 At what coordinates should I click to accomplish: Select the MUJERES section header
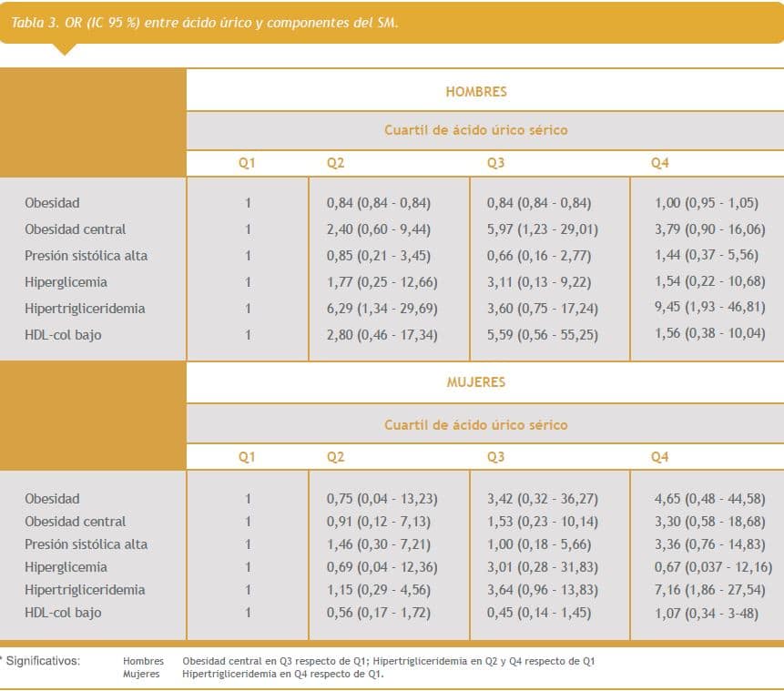point(475,382)
